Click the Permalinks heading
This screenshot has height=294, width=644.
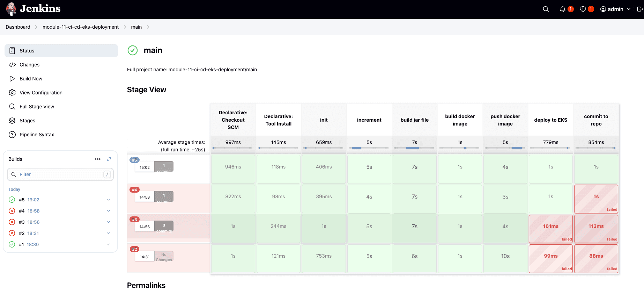pyautogui.click(x=146, y=285)
